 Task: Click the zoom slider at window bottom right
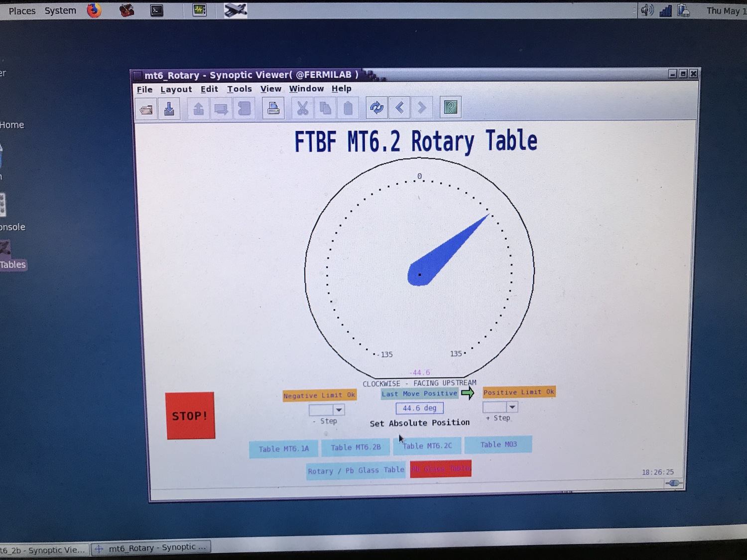click(x=673, y=483)
